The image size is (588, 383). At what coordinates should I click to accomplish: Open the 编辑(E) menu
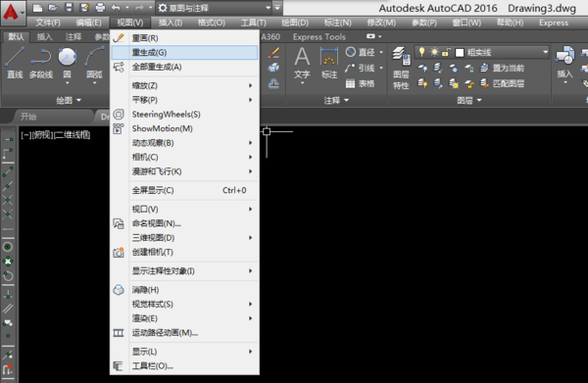point(88,23)
